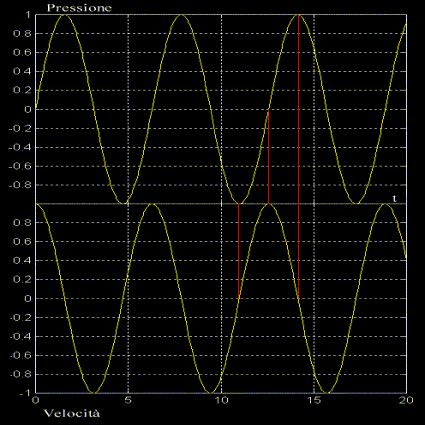Click the middle red vertical marker line
425x425 pixels.
coord(268,156)
